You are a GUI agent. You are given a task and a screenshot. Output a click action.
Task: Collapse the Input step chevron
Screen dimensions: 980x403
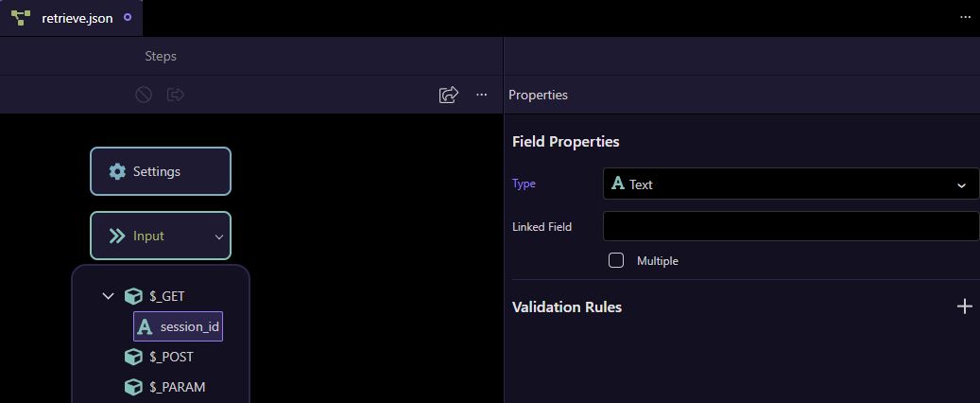[x=218, y=237]
